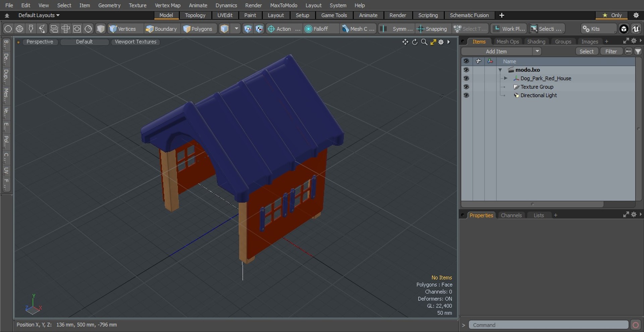
Task: Click the unfolded cube UV icon
Action: click(x=65, y=29)
